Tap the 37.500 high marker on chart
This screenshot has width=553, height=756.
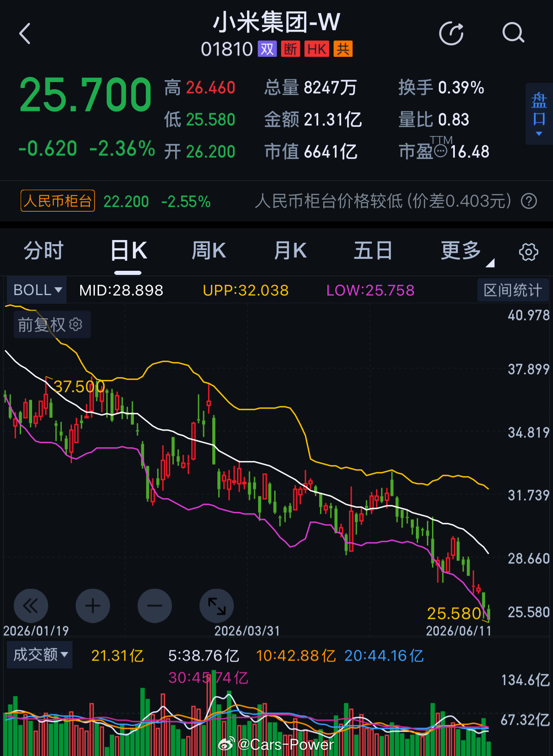click(x=79, y=387)
